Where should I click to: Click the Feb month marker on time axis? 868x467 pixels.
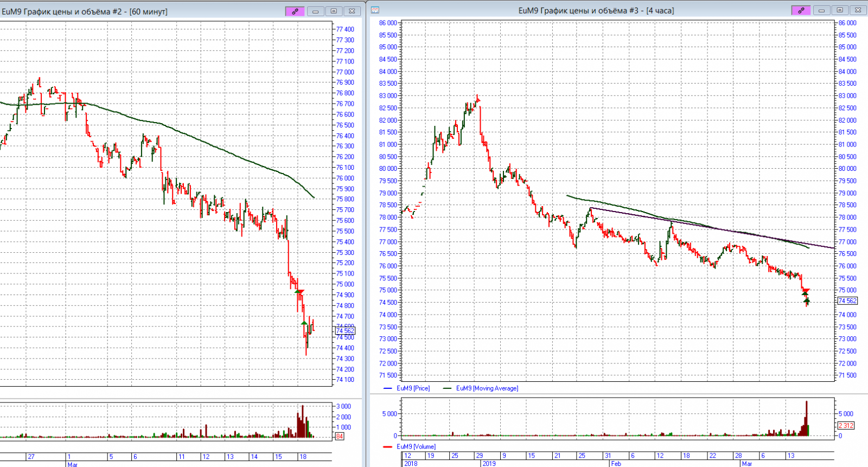616,464
